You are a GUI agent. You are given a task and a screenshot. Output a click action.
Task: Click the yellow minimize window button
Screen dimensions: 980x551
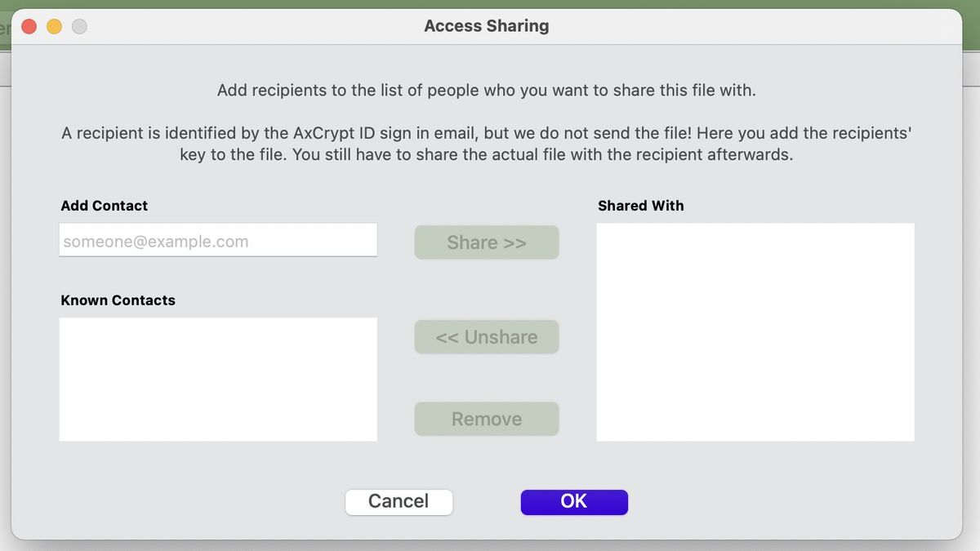(54, 26)
